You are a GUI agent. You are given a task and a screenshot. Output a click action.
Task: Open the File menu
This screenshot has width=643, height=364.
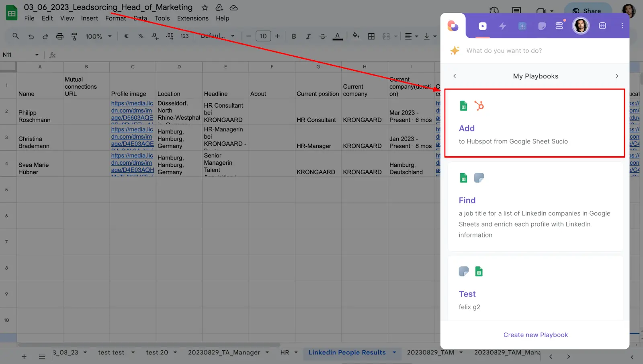pyautogui.click(x=29, y=18)
